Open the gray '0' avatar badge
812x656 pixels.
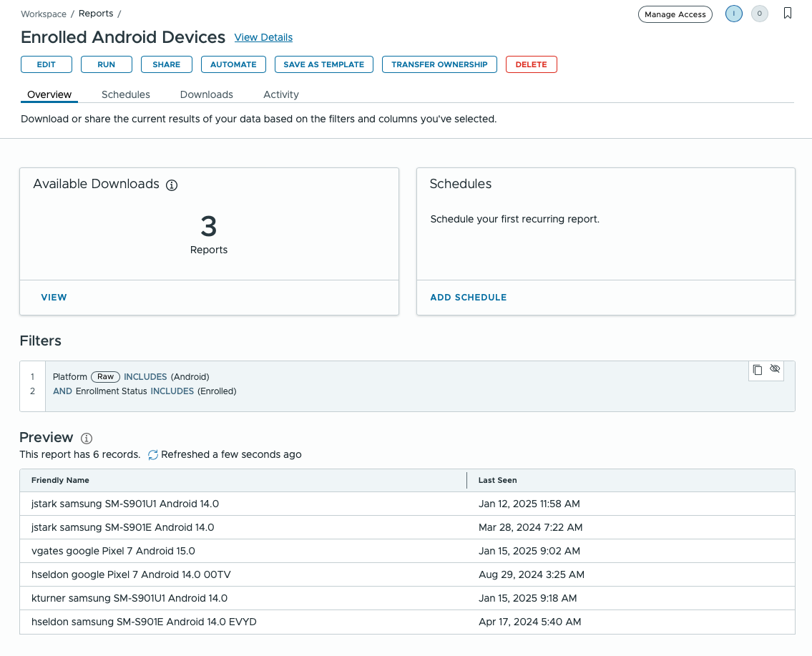[759, 14]
